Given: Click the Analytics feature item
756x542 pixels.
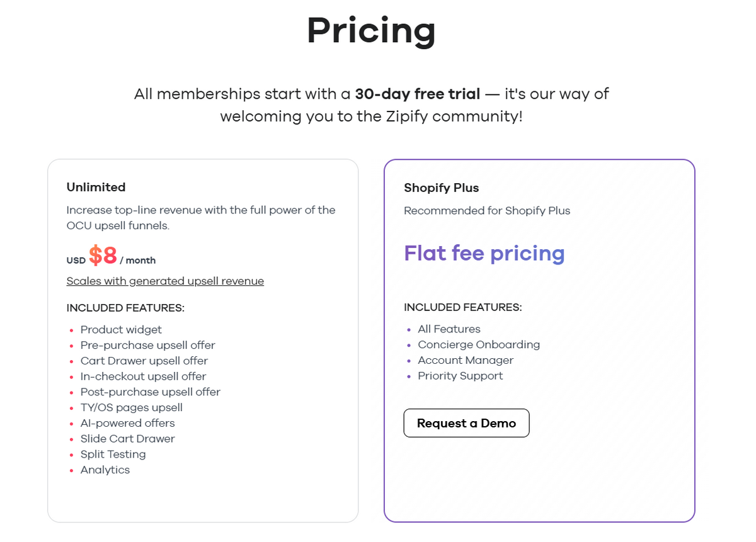Looking at the screenshot, I should pos(105,470).
